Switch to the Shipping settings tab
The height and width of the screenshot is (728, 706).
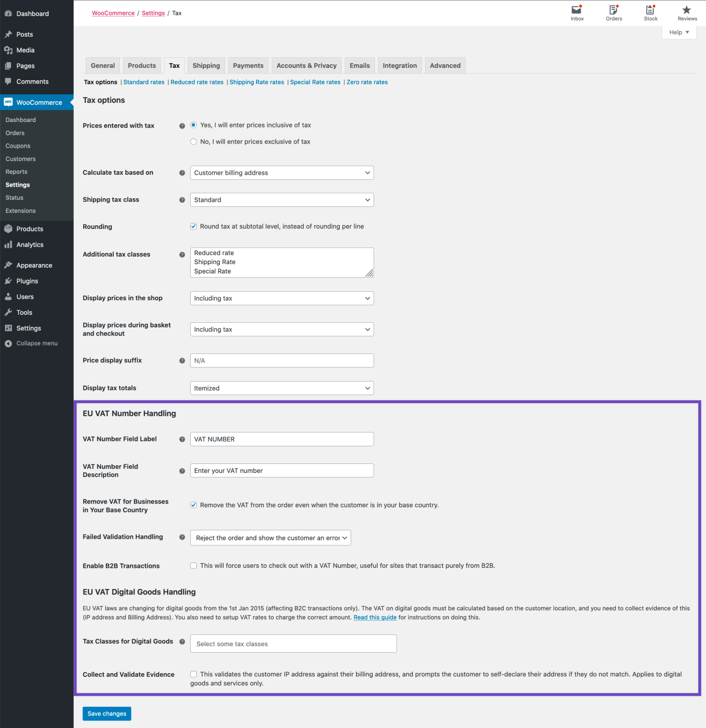tap(206, 65)
